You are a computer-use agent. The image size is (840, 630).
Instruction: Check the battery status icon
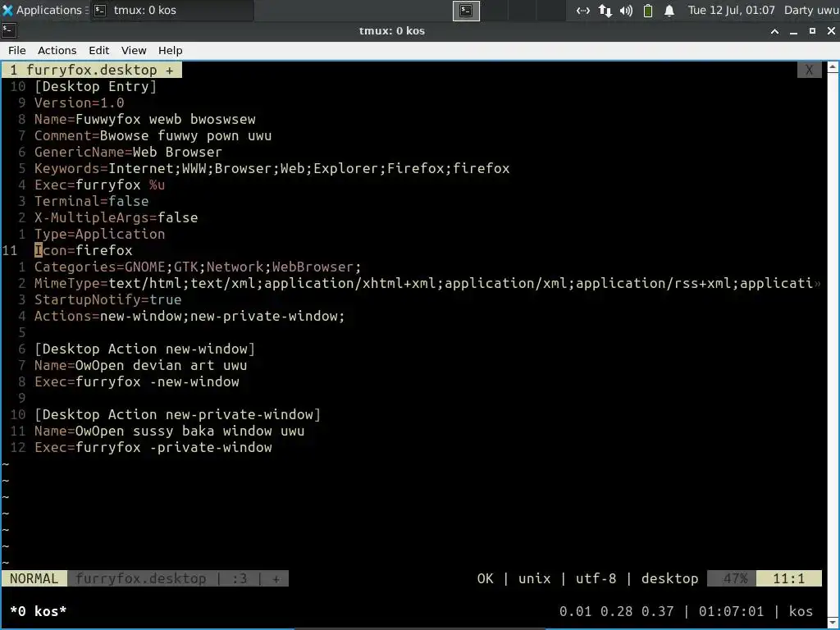pyautogui.click(x=648, y=10)
